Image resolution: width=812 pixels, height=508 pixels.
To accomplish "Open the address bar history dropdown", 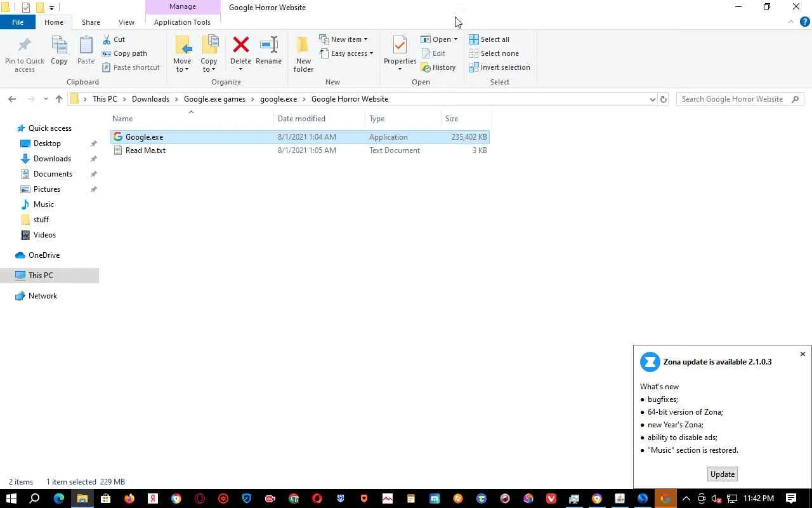I will coord(652,99).
